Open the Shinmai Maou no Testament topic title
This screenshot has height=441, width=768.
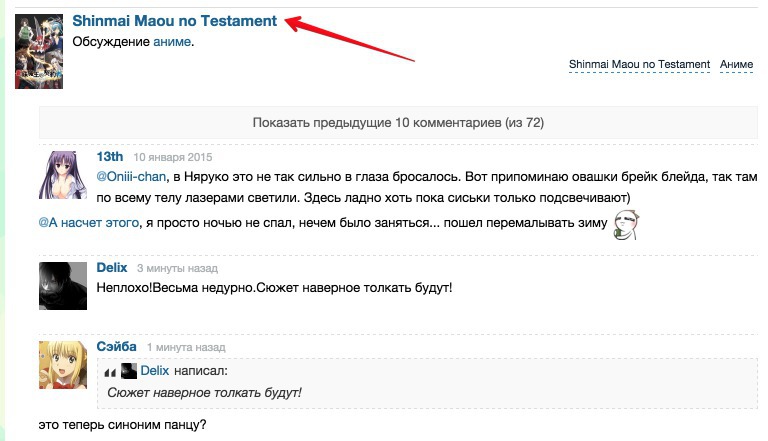pyautogui.click(x=175, y=21)
